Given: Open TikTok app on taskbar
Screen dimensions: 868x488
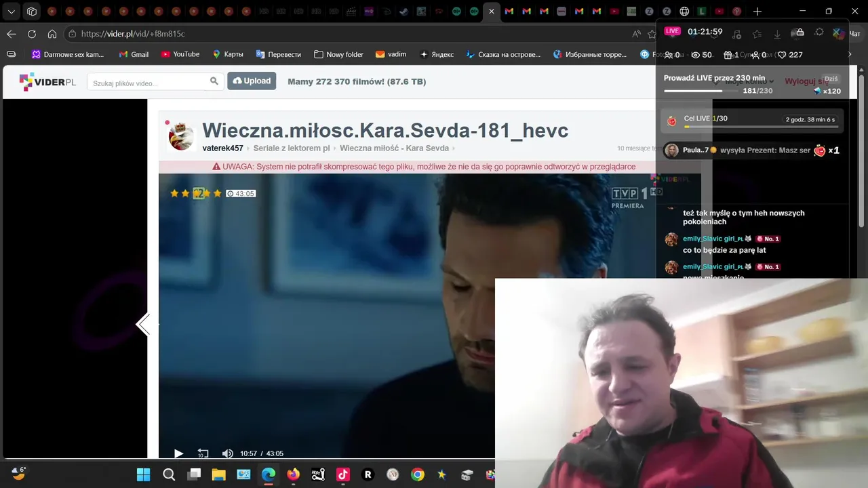Looking at the screenshot, I should point(343,474).
